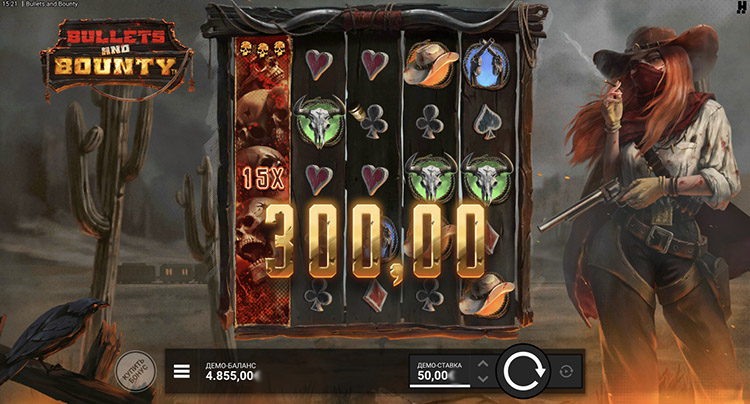This screenshot has height=404, width=750.
Task: Open the hamburger menu
Action: click(x=182, y=371)
